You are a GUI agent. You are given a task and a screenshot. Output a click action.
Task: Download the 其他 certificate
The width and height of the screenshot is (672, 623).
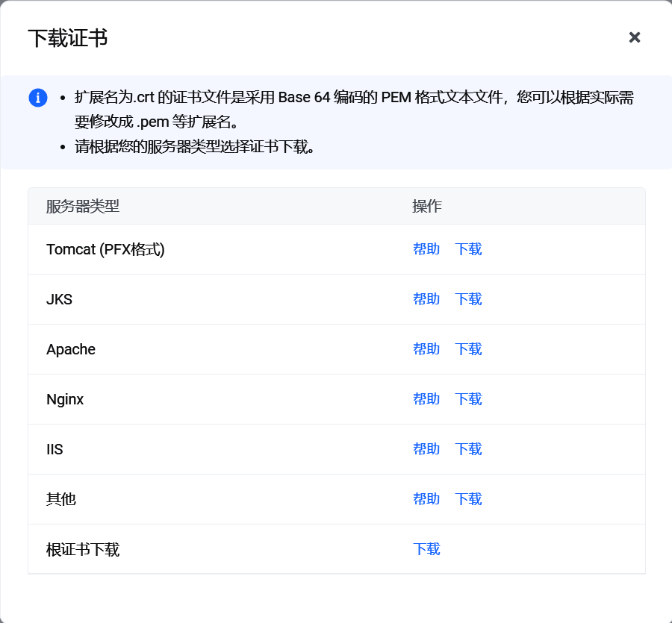pos(468,499)
